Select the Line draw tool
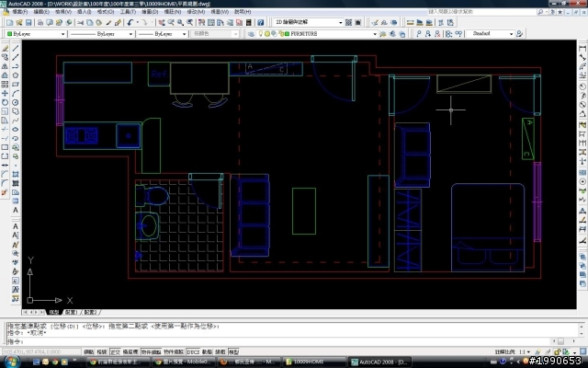This screenshot has height=368, width=588. point(16,49)
